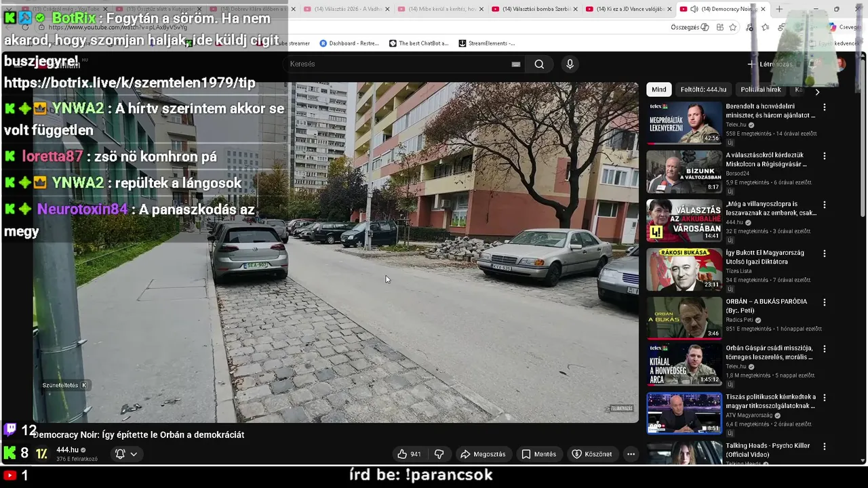Open the Dashboard - Restream bookmark
Viewport: 868px width, 488px height.
tap(349, 43)
